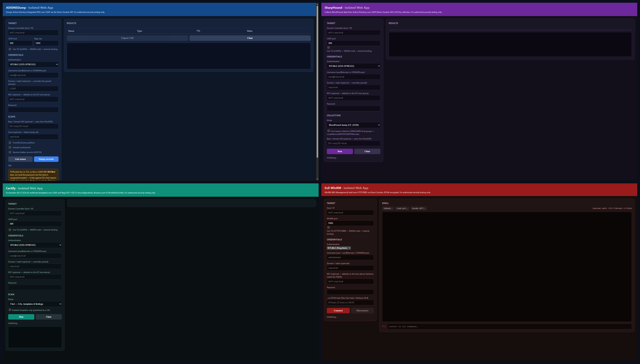Enable Use TLS (LDAPS) in ADIDNSDump
The width and height of the screenshot is (640, 364).
click(10, 49)
